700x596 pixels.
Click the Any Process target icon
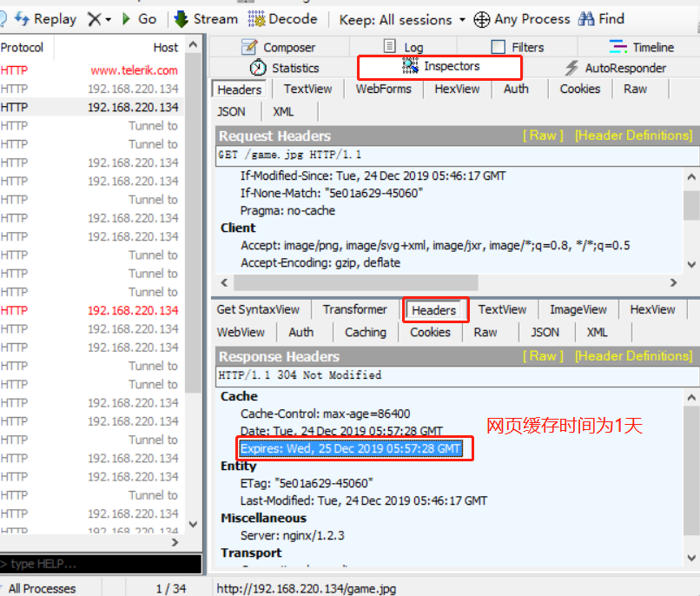click(481, 20)
